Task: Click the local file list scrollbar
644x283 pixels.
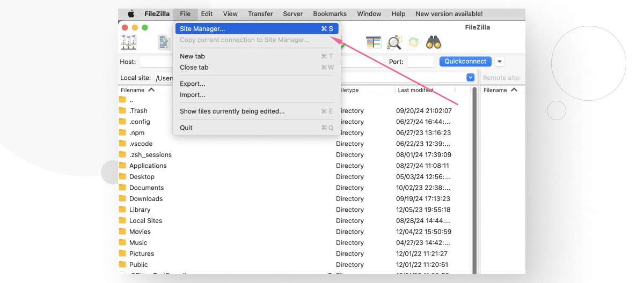Action: click(x=474, y=177)
